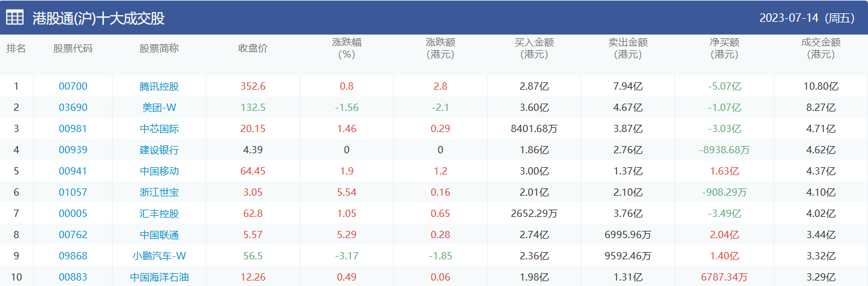Click the 浙江世宝 stock link
The image size is (868, 286).
click(x=159, y=192)
